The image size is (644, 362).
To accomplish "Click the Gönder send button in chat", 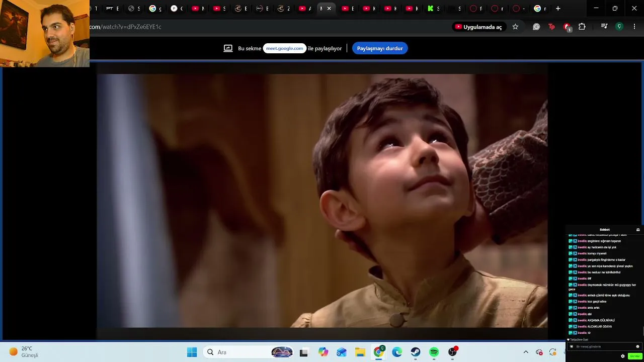I will click(x=634, y=356).
